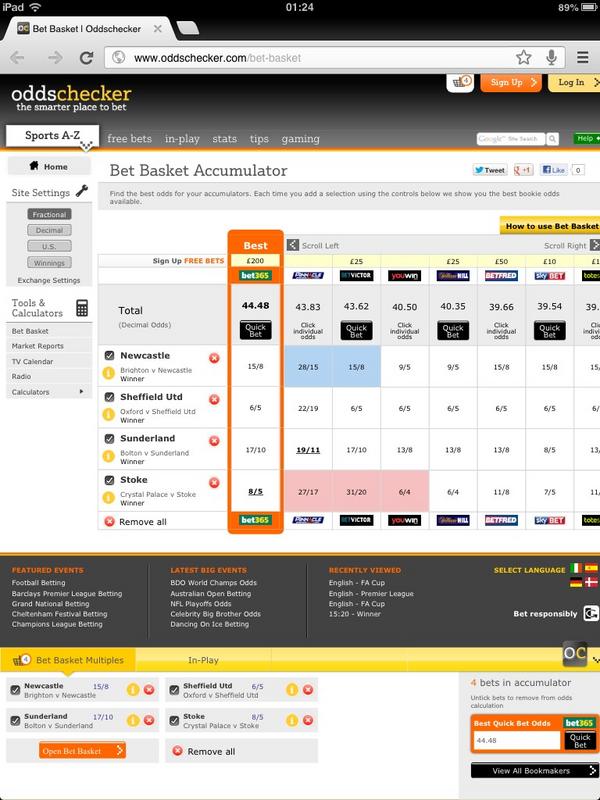Open the tips nav item
This screenshot has height=800, width=600.
(x=259, y=139)
